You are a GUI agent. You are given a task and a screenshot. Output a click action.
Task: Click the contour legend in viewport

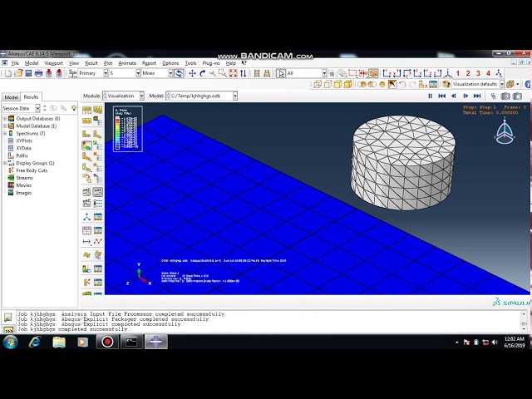pyautogui.click(x=127, y=129)
